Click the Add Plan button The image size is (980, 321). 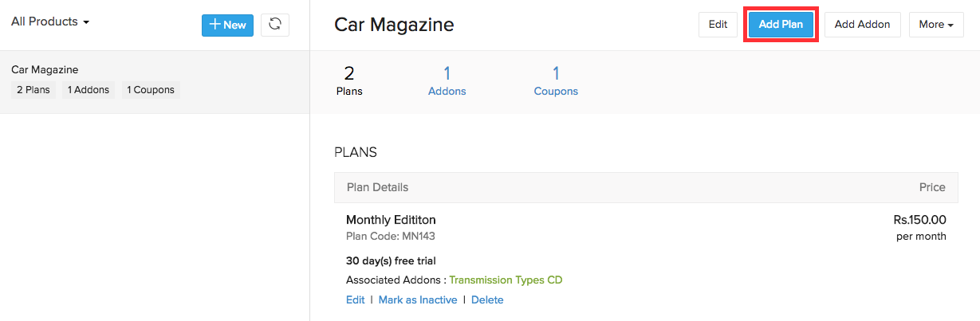[781, 25]
